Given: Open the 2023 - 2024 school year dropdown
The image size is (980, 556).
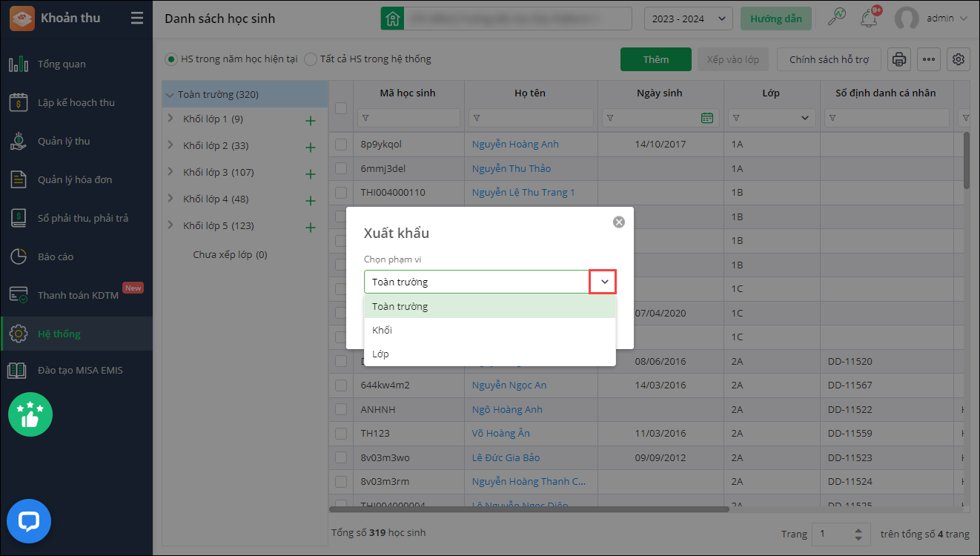Looking at the screenshot, I should tap(688, 19).
